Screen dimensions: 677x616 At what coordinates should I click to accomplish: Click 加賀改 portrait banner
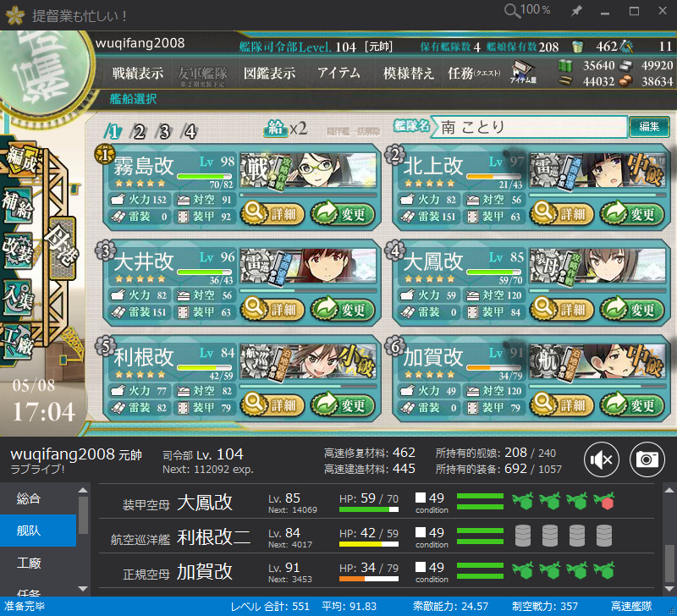(x=597, y=362)
